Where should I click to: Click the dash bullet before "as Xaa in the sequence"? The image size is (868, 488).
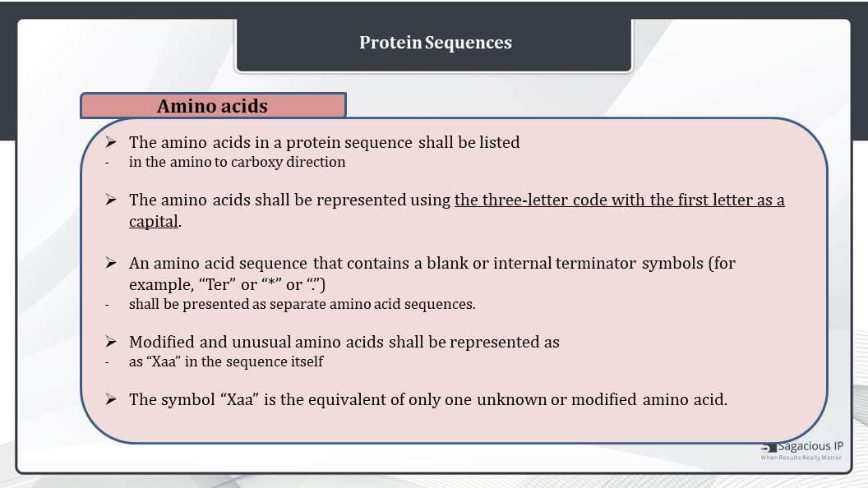point(108,363)
